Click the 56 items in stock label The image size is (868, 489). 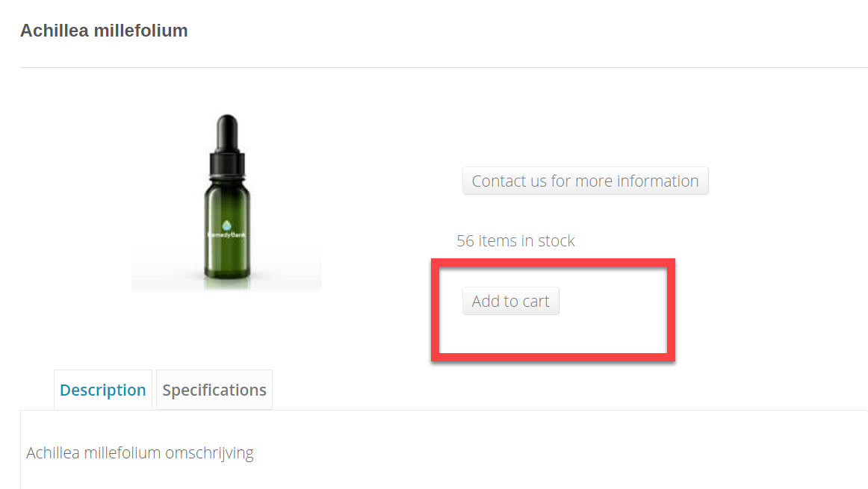pos(515,241)
